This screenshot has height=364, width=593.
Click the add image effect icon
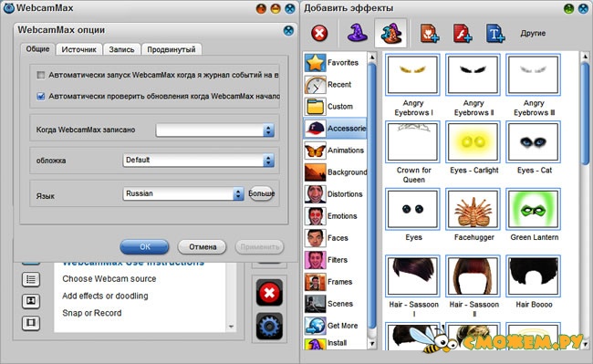pos(430,33)
